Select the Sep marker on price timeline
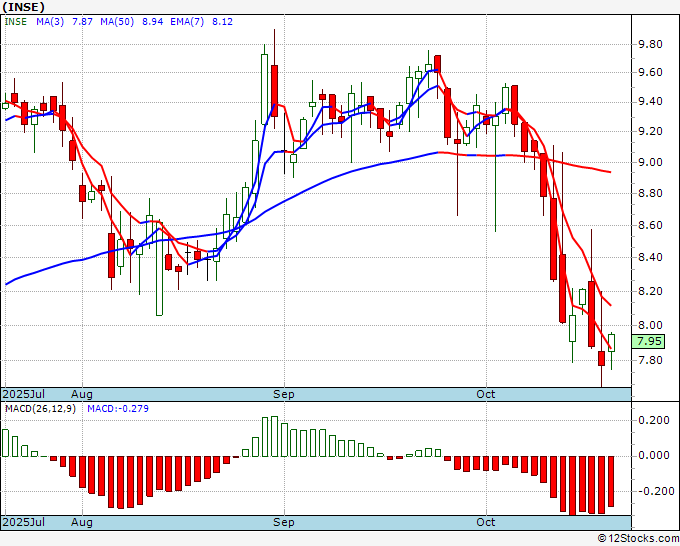 [284, 394]
